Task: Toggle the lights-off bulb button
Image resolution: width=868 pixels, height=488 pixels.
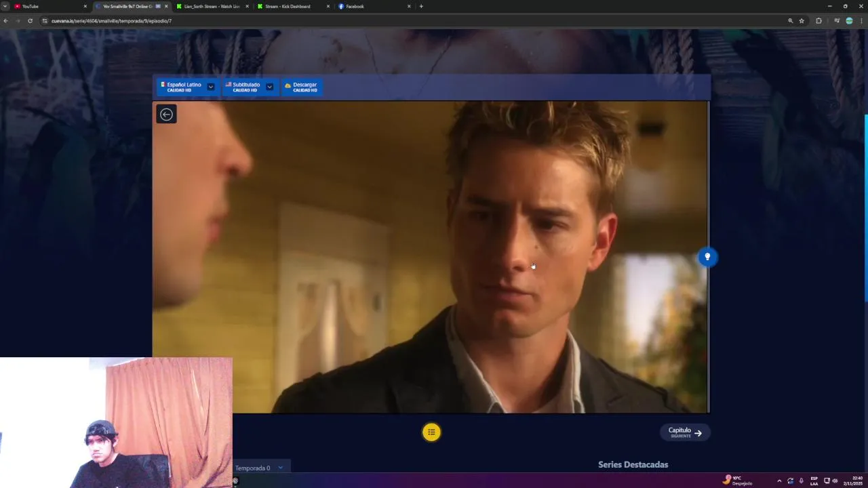Action: pos(707,257)
